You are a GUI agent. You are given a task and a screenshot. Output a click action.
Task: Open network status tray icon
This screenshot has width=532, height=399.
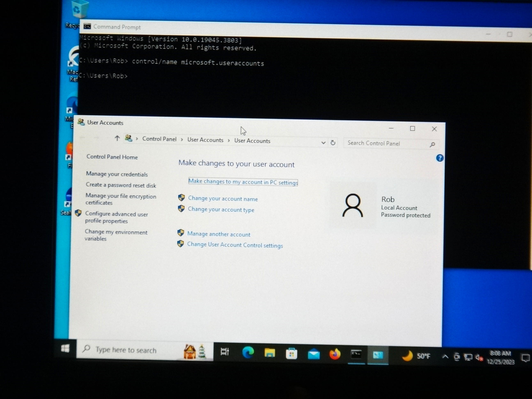coord(468,357)
